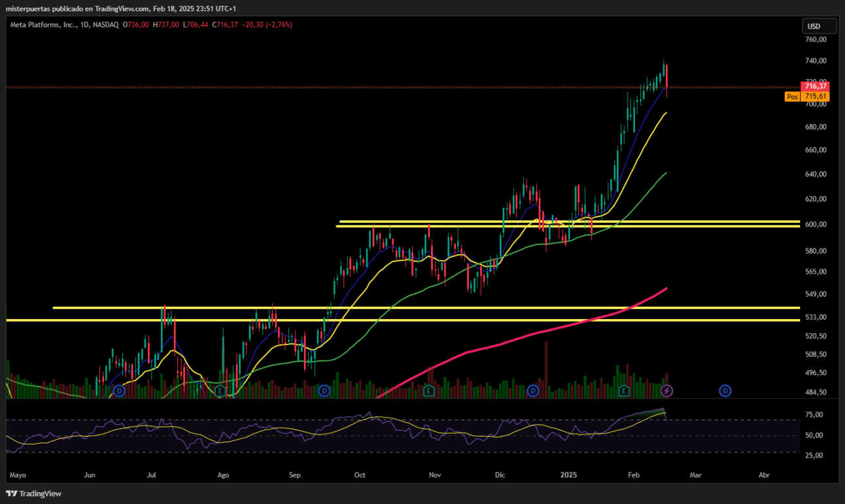Image resolution: width=845 pixels, height=504 pixels.
Task: Click the Feb label on time axis
Action: 633,475
